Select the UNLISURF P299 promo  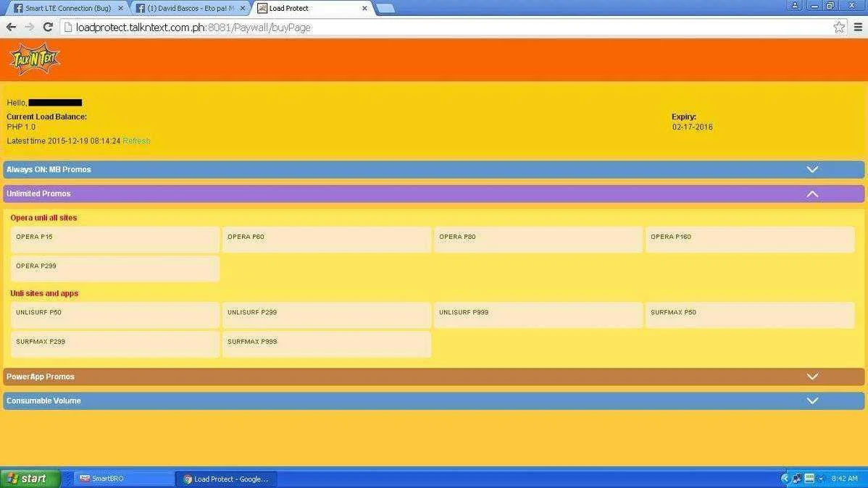327,316
